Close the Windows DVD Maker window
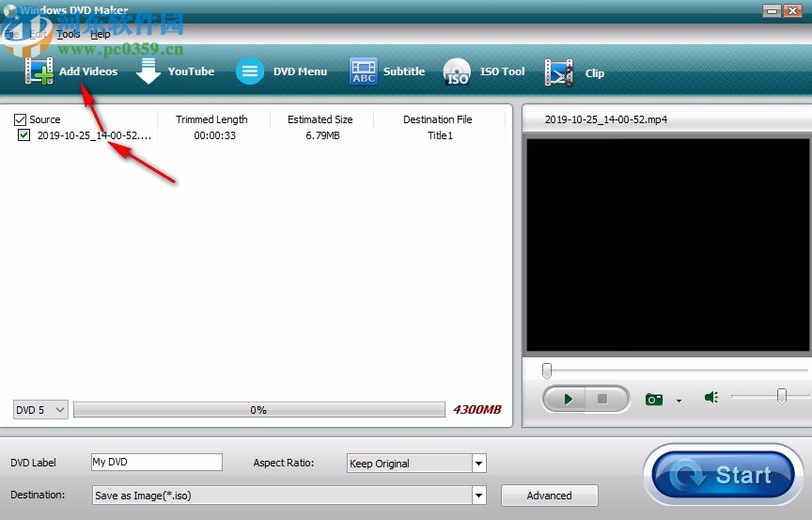Image resolution: width=812 pixels, height=520 pixels. pyautogui.click(x=793, y=11)
